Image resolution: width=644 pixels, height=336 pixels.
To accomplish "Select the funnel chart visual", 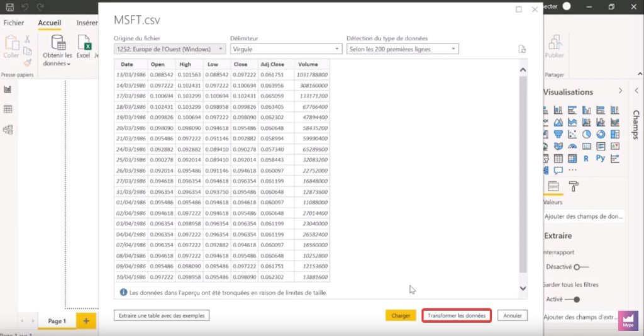I will pyautogui.click(x=558, y=134).
